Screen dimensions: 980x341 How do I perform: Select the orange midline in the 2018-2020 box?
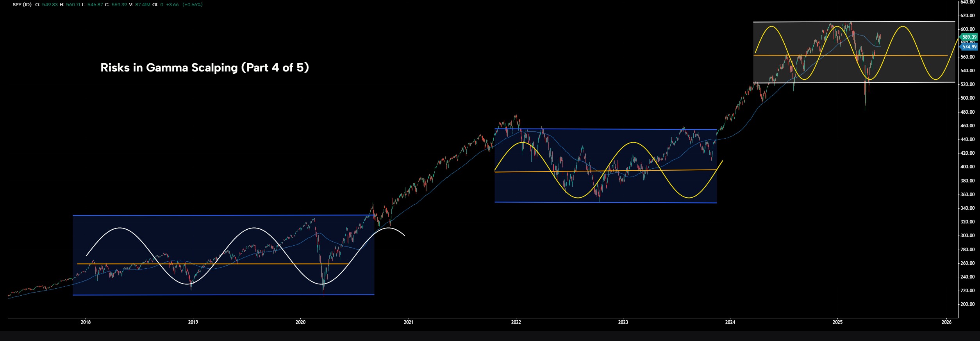tap(213, 264)
